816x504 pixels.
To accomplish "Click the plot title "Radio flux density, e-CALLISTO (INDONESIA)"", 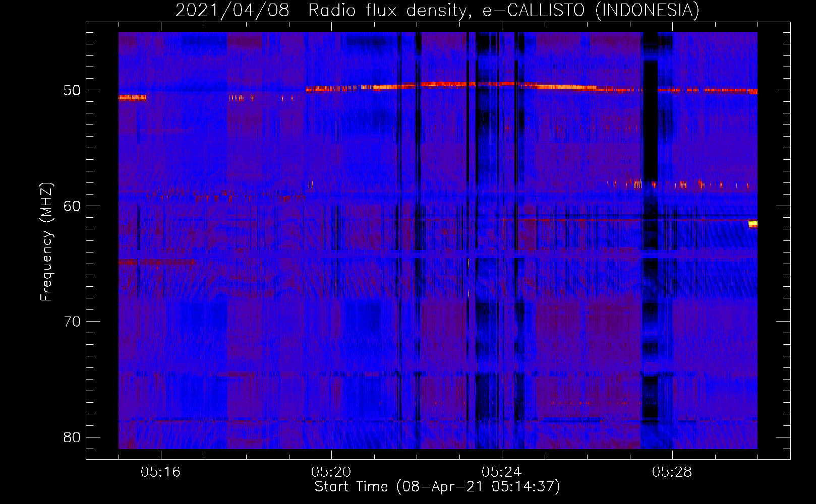I will click(x=503, y=11).
